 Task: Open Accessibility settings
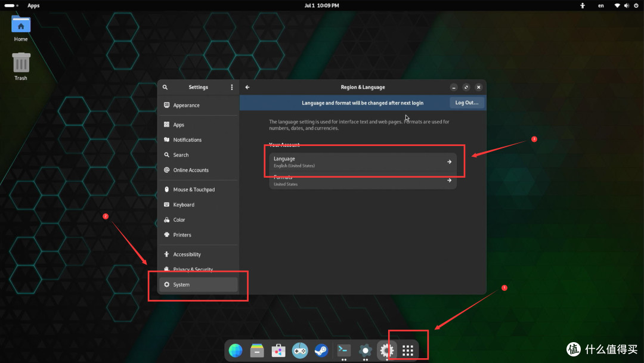(199, 254)
